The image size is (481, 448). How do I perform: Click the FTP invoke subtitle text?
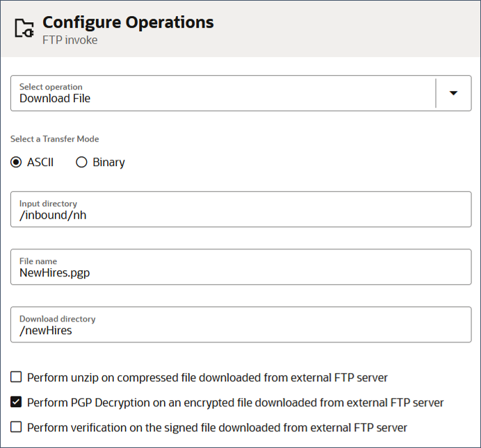(70, 40)
